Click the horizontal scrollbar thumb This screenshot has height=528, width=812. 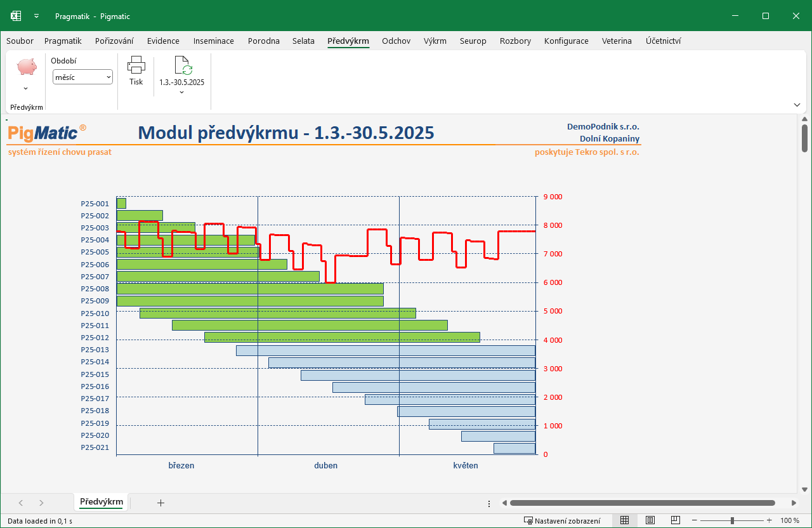pyautogui.click(x=642, y=503)
